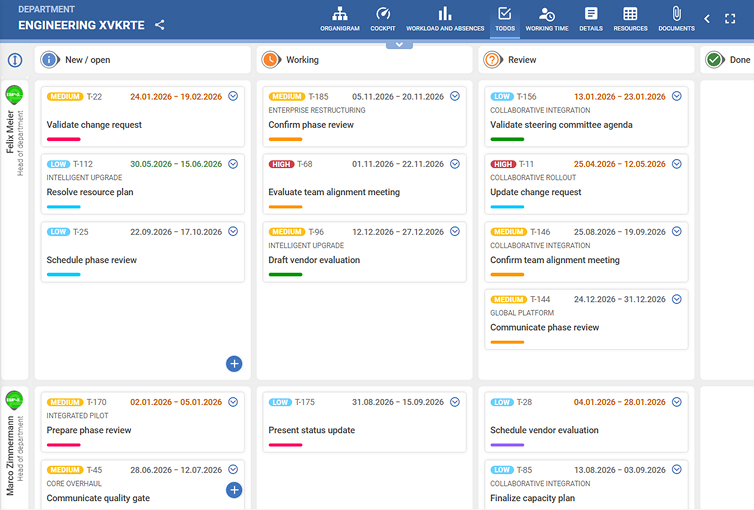This screenshot has height=510, width=754.
Task: Click the Working column clock icon
Action: (x=271, y=60)
